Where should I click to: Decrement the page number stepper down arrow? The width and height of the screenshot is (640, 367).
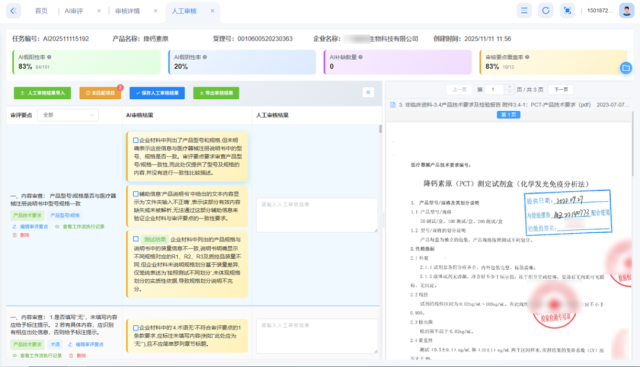click(509, 92)
